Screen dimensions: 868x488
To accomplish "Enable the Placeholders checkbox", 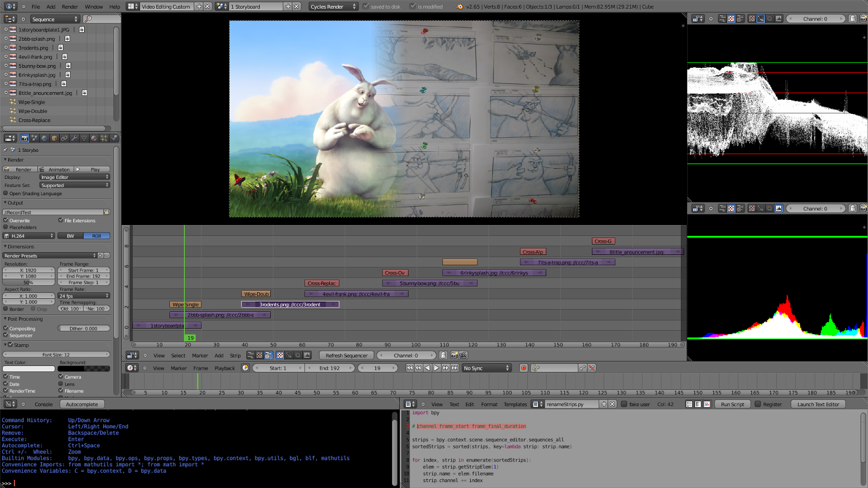I will (5, 227).
